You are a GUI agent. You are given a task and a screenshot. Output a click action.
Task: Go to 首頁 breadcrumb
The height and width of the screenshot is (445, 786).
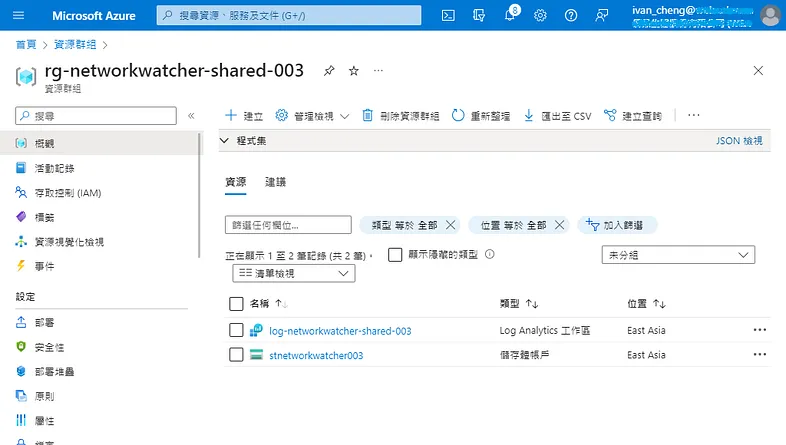tap(26, 45)
